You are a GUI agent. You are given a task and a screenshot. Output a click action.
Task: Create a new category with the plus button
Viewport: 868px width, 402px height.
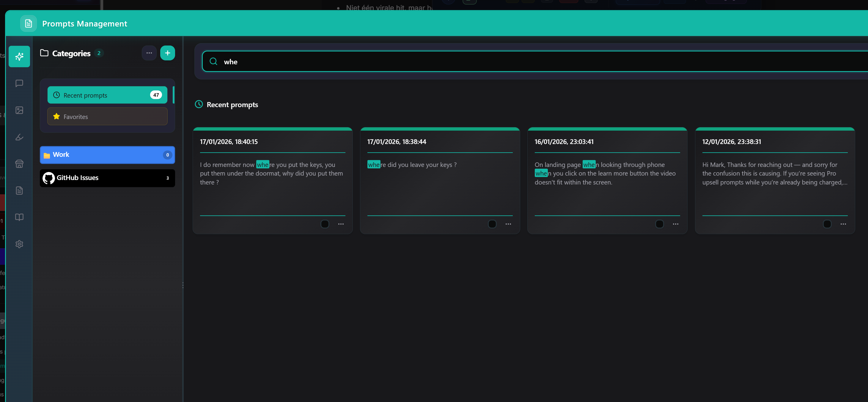coord(167,53)
